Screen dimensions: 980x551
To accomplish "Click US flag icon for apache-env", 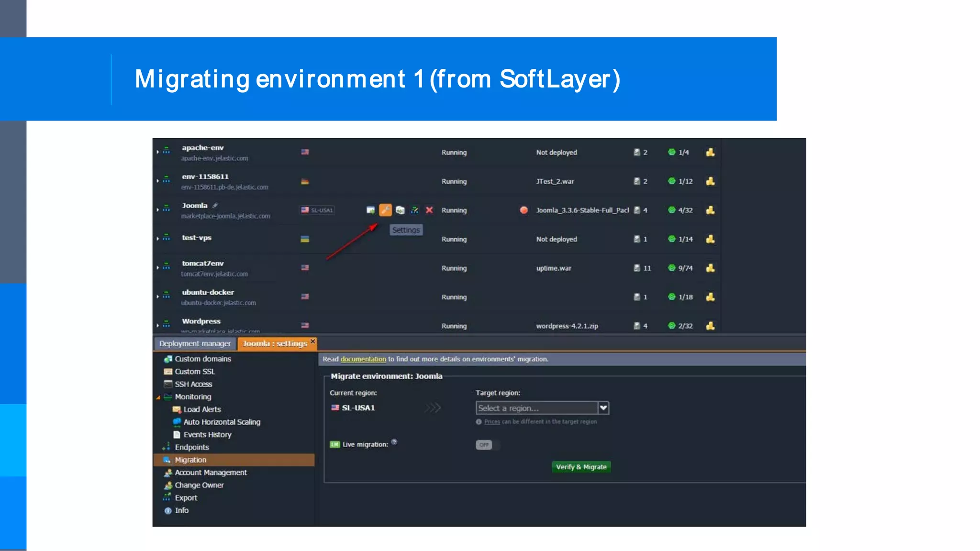I will point(305,152).
